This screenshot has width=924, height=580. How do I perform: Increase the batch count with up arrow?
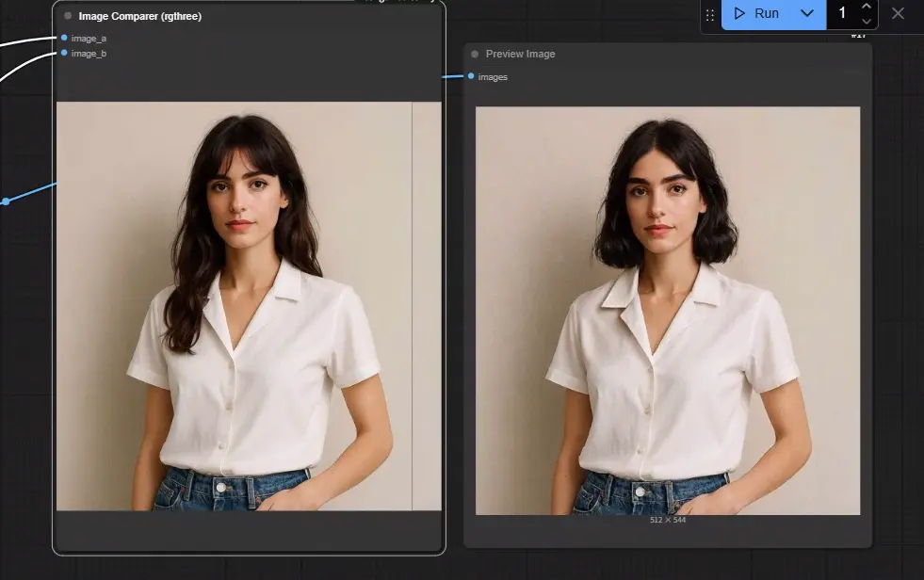coord(867,7)
